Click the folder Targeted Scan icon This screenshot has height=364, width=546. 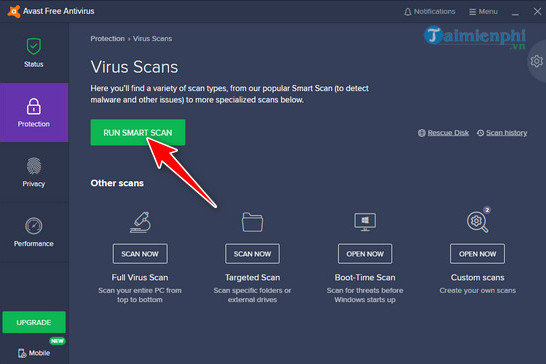252,222
